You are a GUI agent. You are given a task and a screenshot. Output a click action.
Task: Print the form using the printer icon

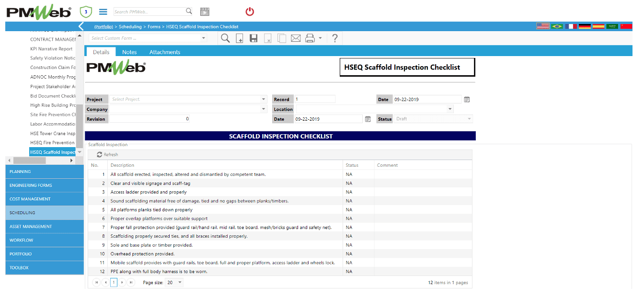310,38
